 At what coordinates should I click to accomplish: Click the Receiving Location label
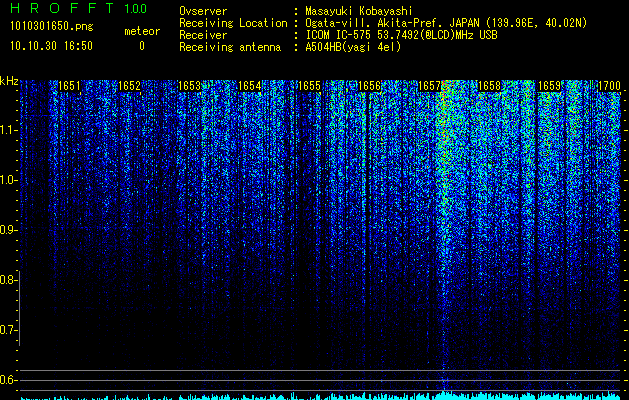coord(233,23)
